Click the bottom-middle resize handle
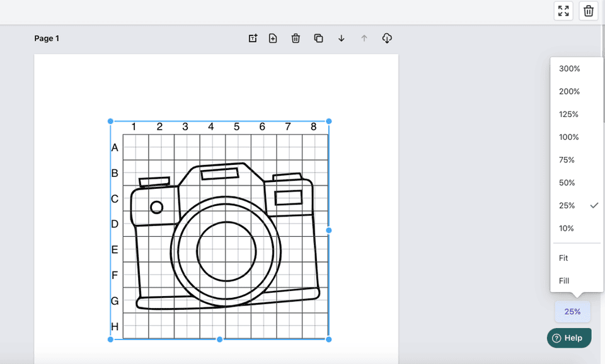 (x=219, y=339)
